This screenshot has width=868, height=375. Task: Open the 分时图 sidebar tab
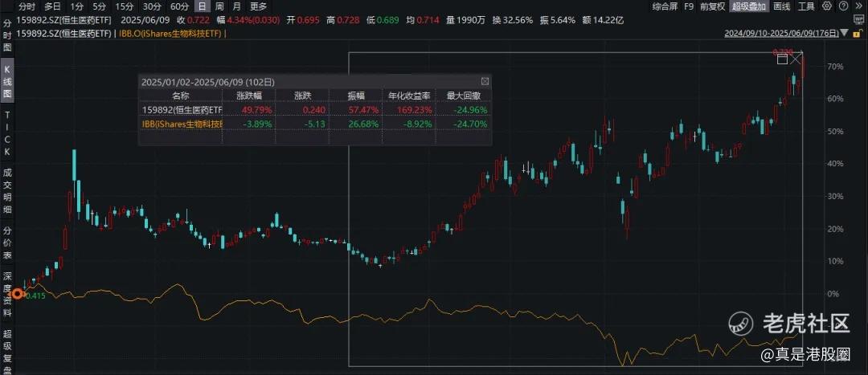[7, 35]
